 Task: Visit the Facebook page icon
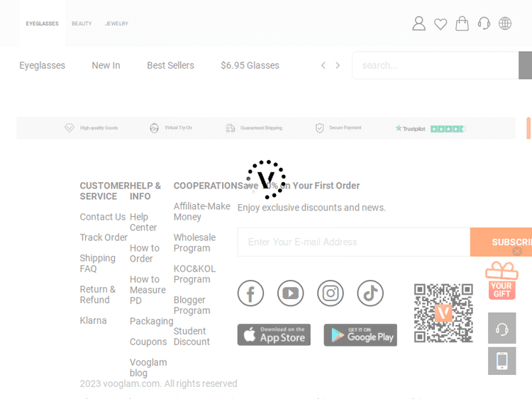250,293
